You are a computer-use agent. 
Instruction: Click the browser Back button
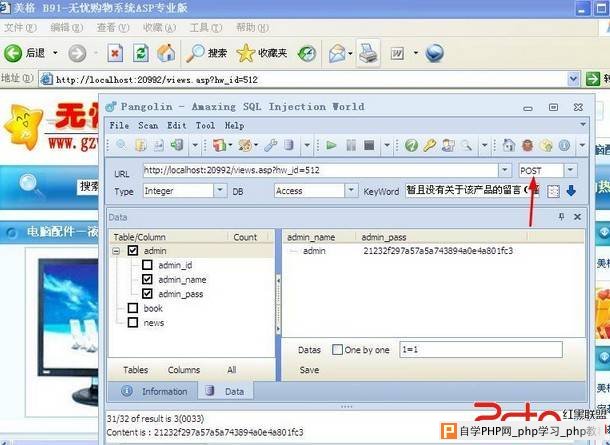[x=24, y=53]
